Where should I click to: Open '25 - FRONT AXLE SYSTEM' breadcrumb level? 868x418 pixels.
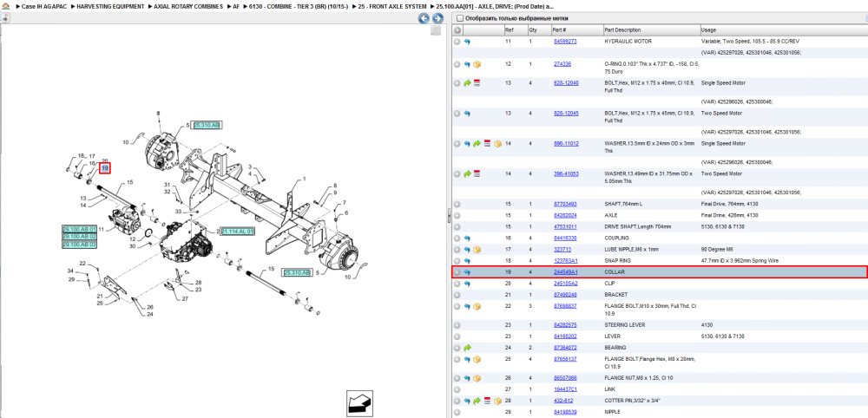(394, 6)
